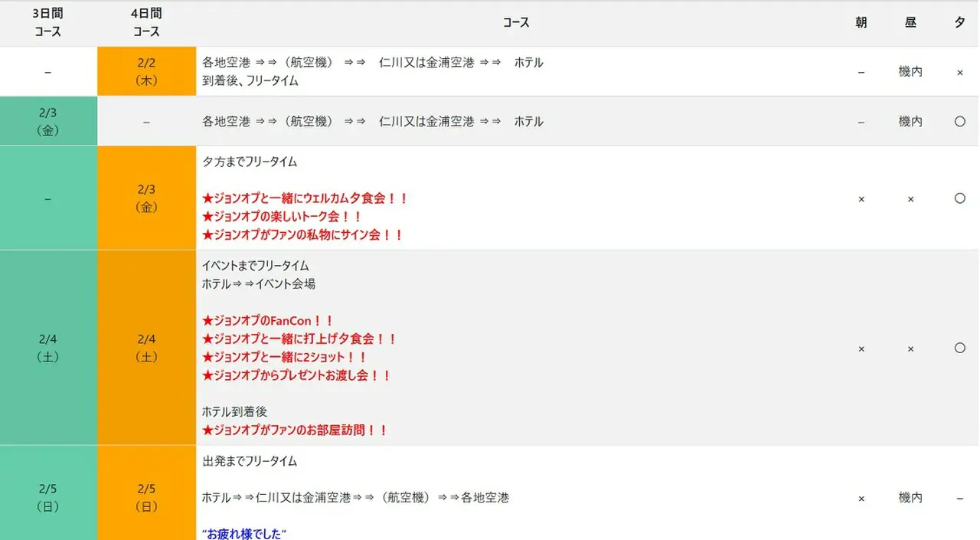
Task: Click × breakfast cell in 2/4 row
Action: tap(861, 349)
